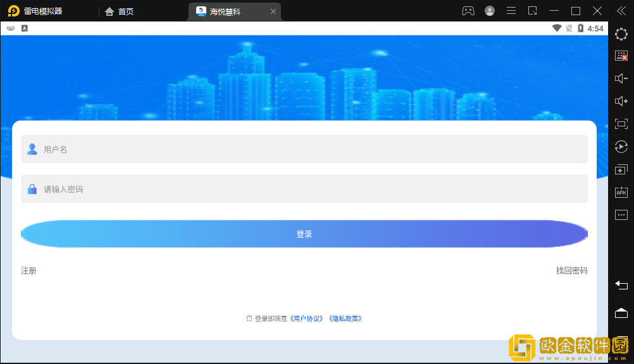Toggle fullscreen mode from sidebar
Viewport: 634px width, 364px height.
[x=621, y=124]
